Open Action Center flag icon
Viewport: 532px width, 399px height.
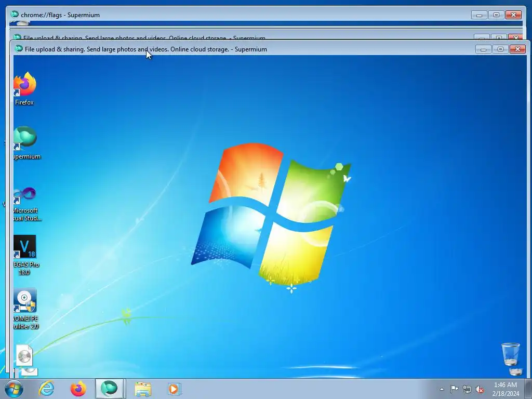[x=454, y=389]
